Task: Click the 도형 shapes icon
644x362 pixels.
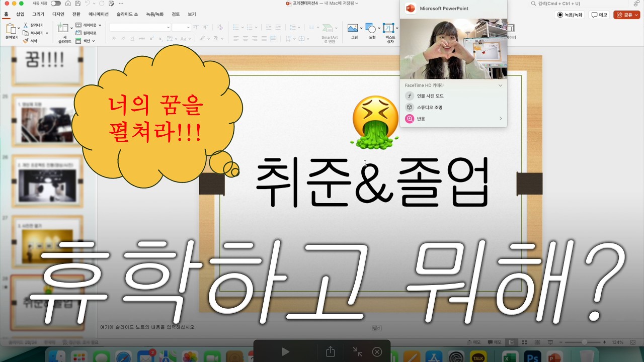Action: [371, 28]
